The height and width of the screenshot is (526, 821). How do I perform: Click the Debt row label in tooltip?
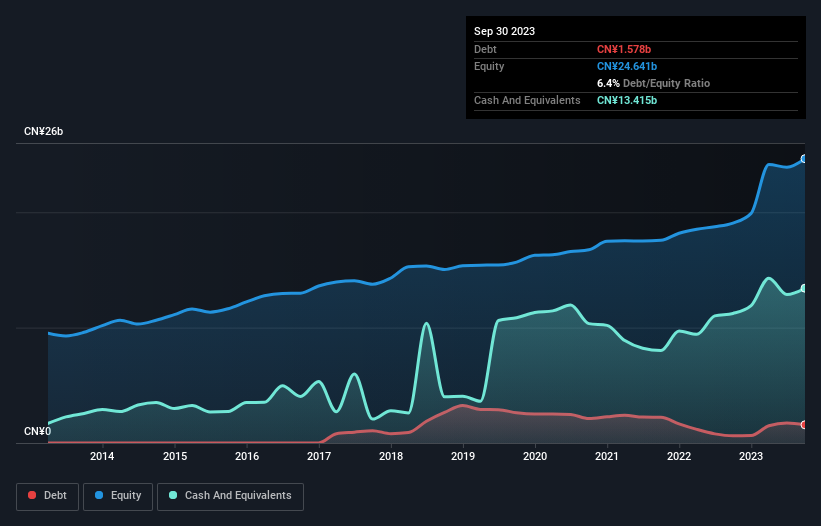pos(485,49)
